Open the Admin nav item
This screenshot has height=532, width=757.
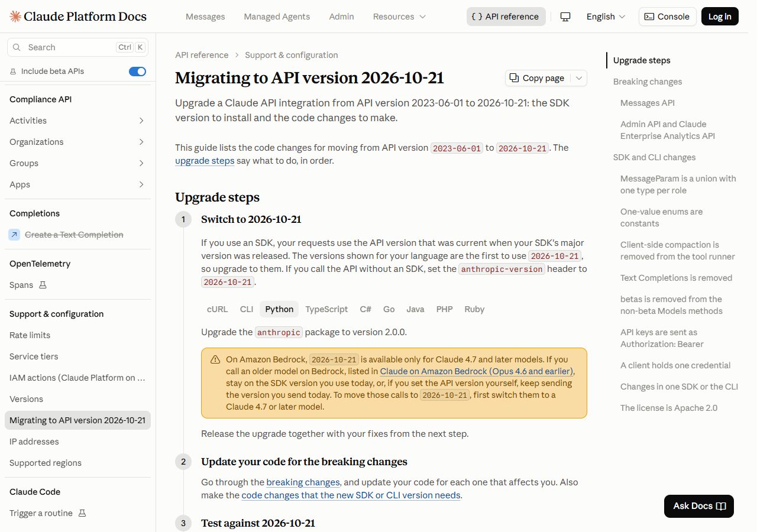click(341, 17)
